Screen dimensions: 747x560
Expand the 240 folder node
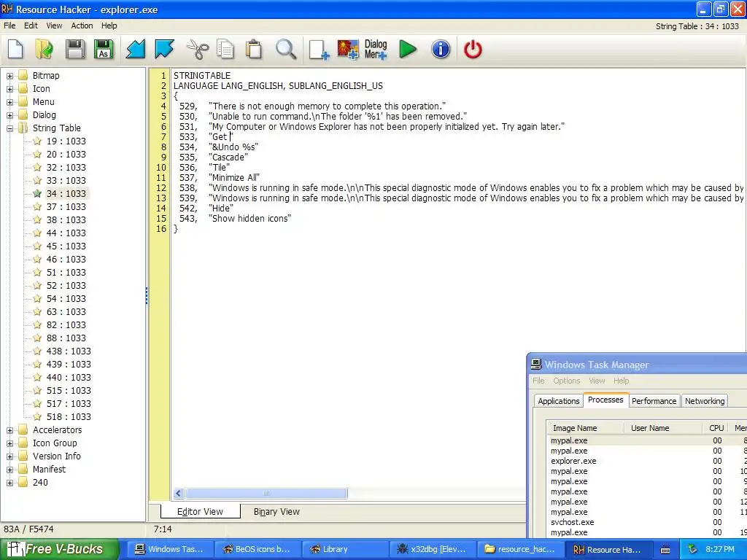point(9,483)
